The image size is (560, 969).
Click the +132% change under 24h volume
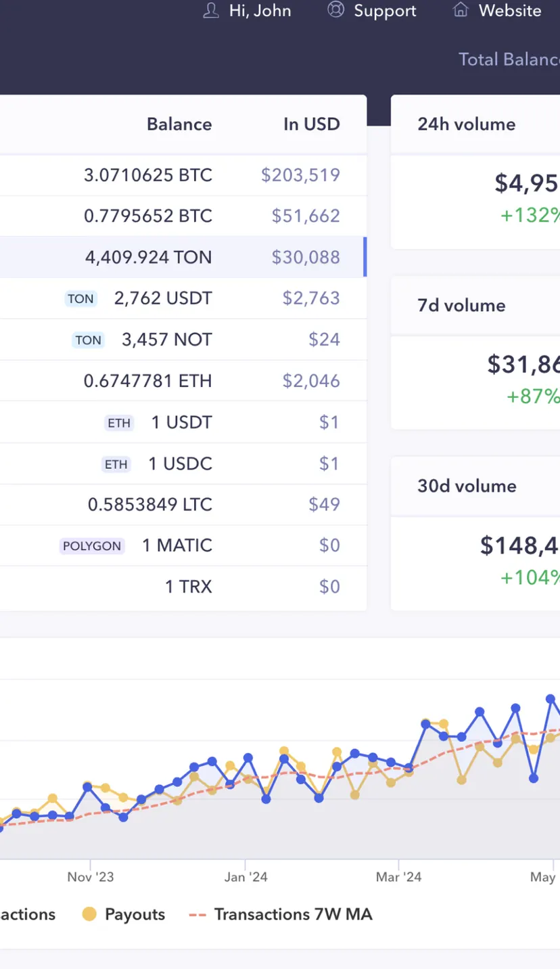tap(530, 215)
